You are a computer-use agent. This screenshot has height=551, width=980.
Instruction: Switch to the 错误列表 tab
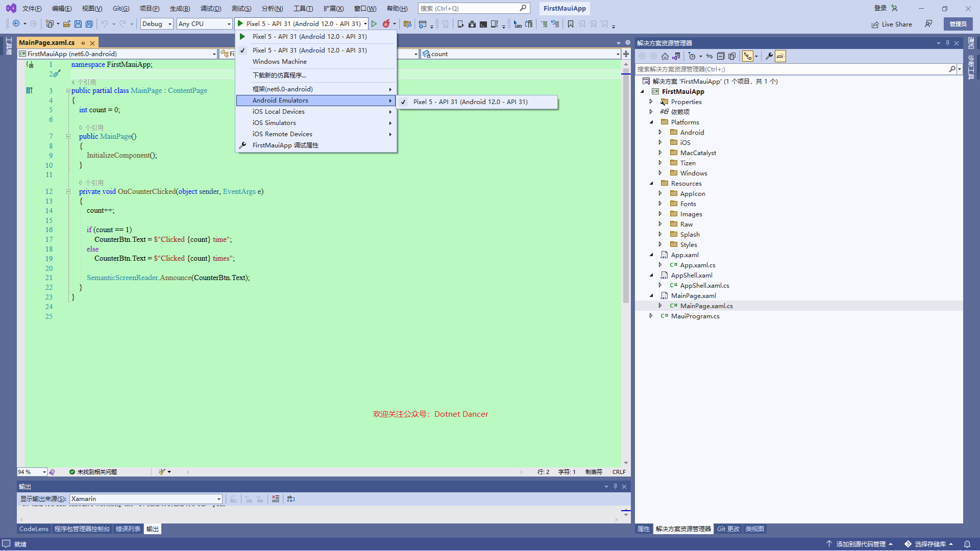(128, 529)
